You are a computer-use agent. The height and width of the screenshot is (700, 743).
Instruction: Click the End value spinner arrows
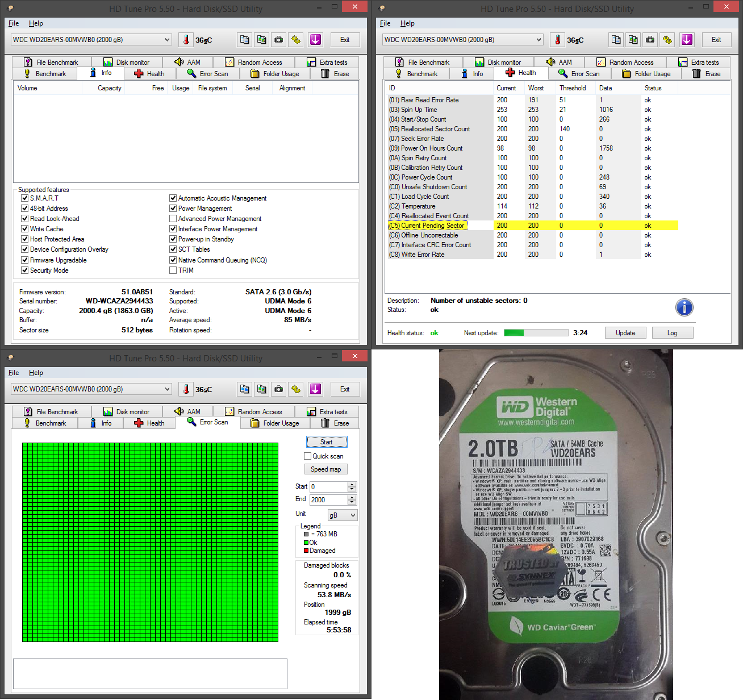[x=352, y=499]
